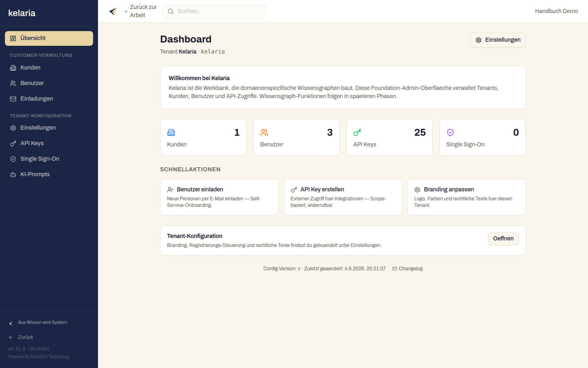
Task: Click the purple shield icon on Single Sign-On card
Action: (450, 132)
